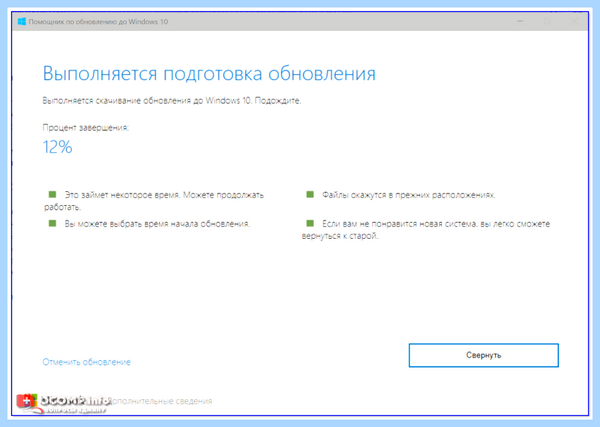Click the 'Свернуть' button
Image resolution: width=600 pixels, height=427 pixels.
(x=484, y=355)
